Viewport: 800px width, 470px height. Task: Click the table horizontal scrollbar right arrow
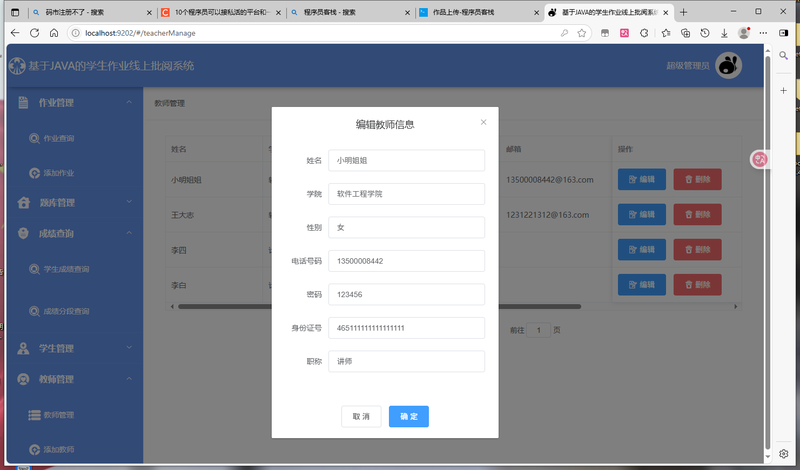735,307
